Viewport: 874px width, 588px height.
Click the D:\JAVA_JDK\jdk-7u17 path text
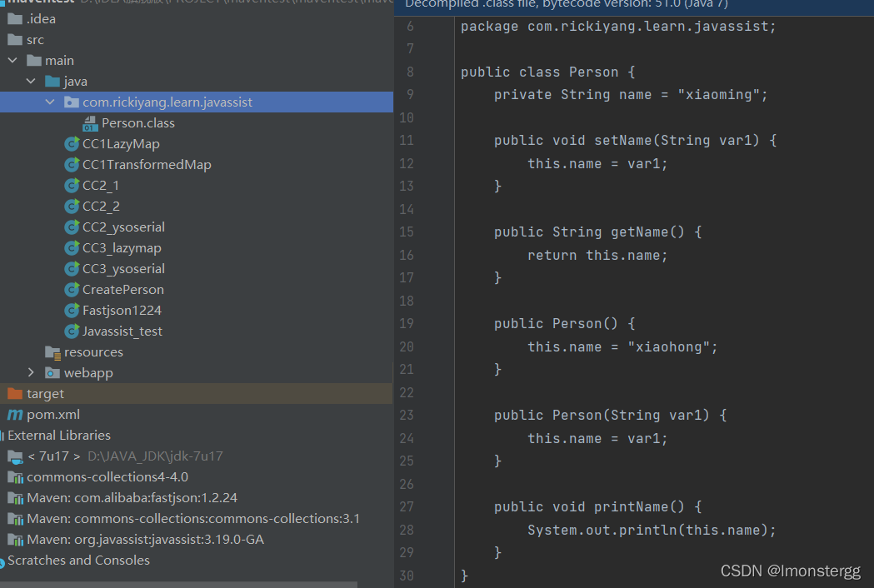coord(155,456)
